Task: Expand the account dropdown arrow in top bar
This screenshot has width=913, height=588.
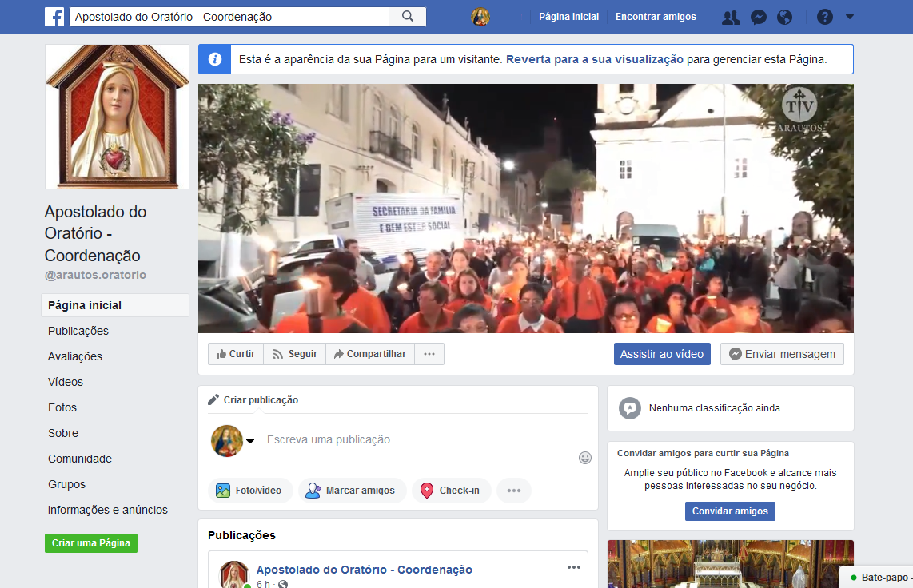Action: tap(850, 17)
